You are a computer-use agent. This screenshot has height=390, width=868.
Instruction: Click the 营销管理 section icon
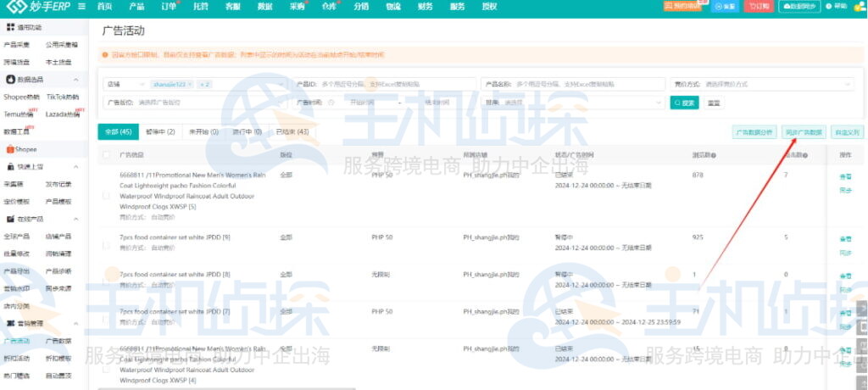coord(10,324)
